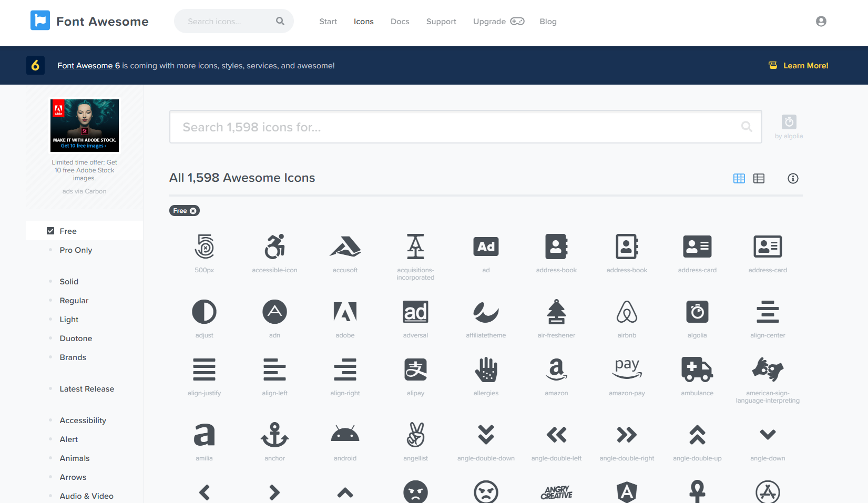This screenshot has width=868, height=503.
Task: Select the ambulance icon
Action: [x=697, y=369]
